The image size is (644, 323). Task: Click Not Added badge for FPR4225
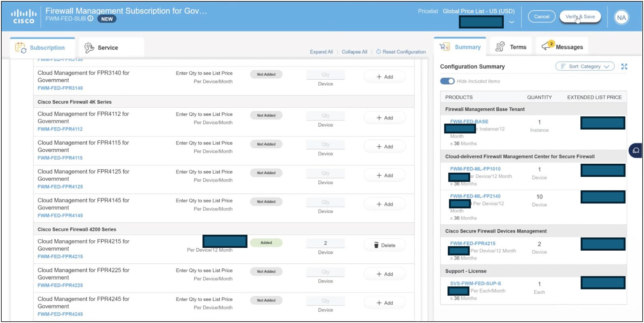tap(266, 272)
